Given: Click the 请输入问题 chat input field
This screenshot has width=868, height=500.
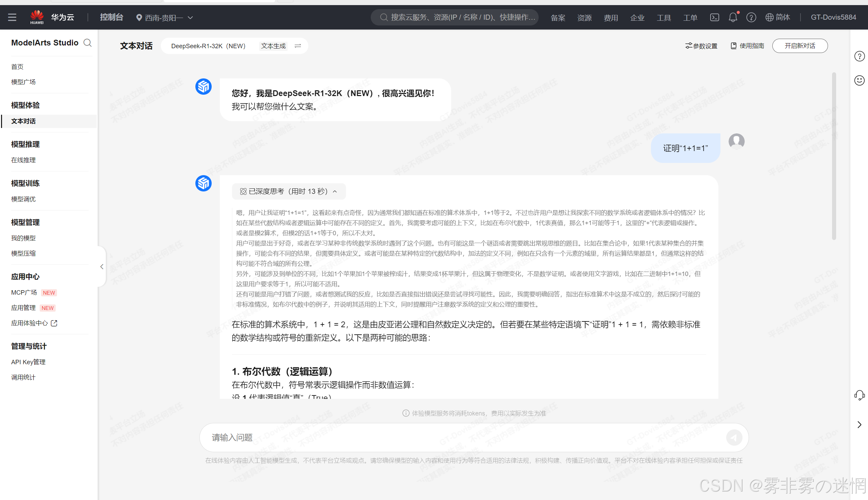Looking at the screenshot, I should coord(474,438).
